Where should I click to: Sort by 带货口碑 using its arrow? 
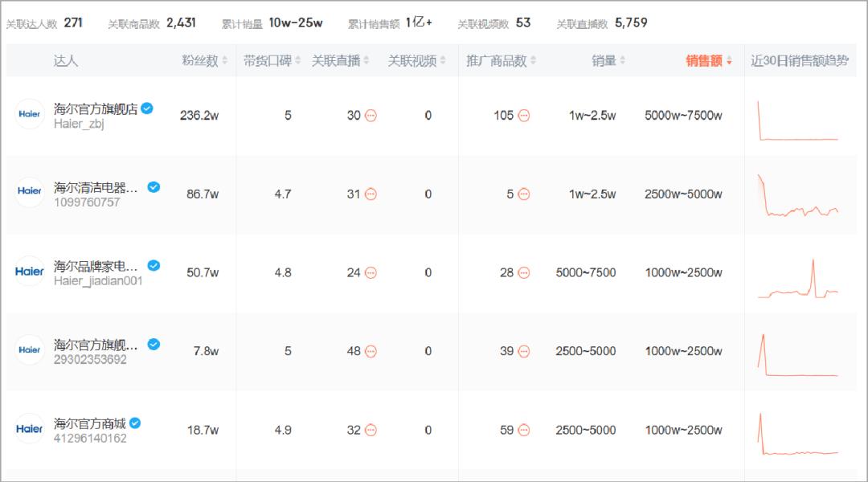click(x=298, y=61)
